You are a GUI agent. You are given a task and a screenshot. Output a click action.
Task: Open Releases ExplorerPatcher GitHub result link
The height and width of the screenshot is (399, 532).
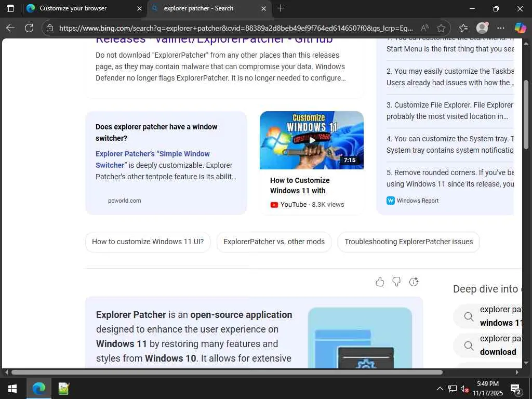[214, 39]
